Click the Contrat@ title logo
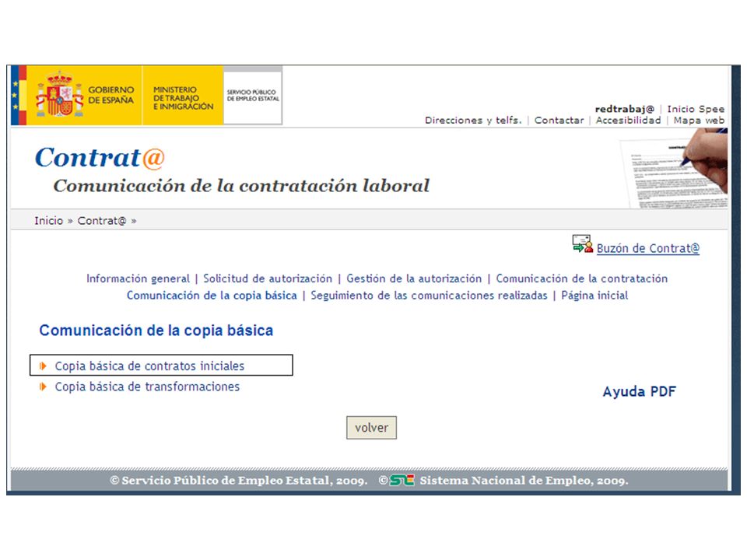Viewport: 747px width, 560px height. tap(100, 158)
